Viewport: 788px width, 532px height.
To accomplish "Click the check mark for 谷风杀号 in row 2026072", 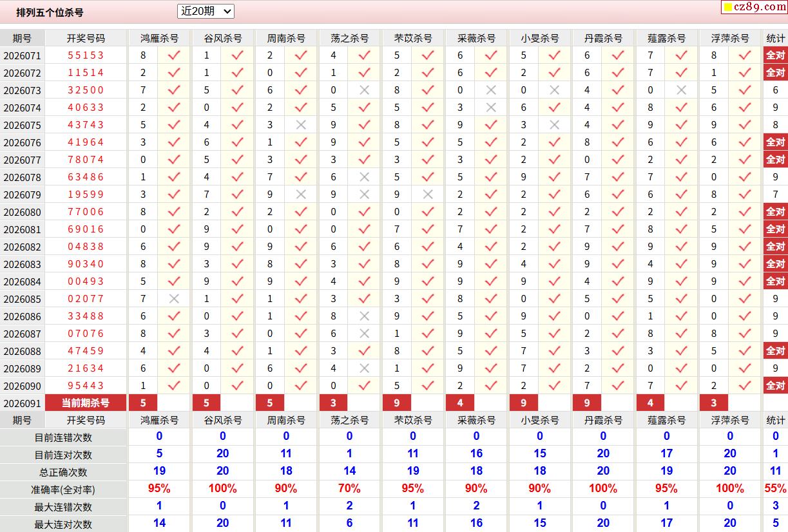I will (237, 73).
